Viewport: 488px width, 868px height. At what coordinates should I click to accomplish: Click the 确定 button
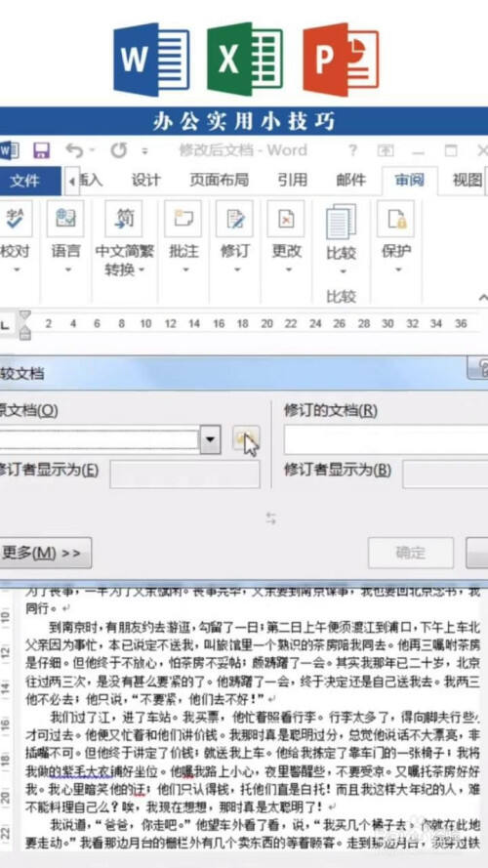tap(411, 553)
